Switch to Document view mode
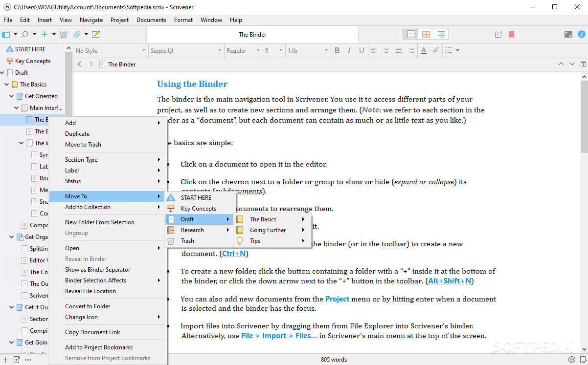 tap(411, 34)
